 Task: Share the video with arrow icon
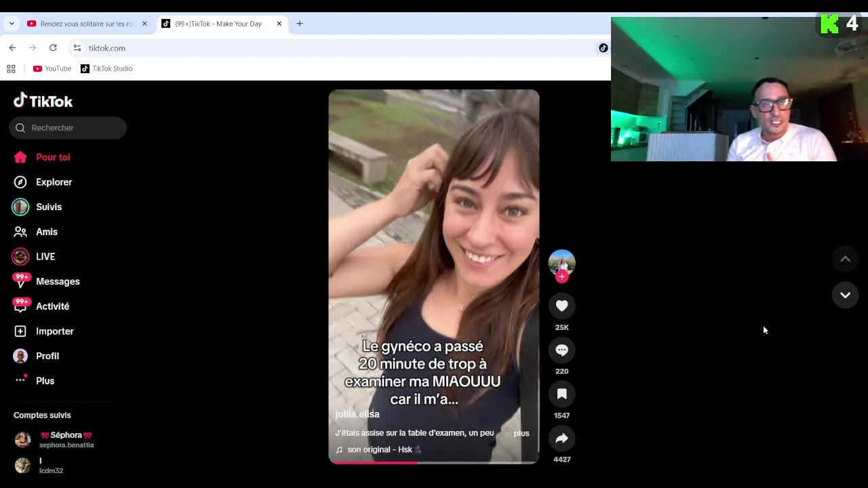tap(561, 438)
